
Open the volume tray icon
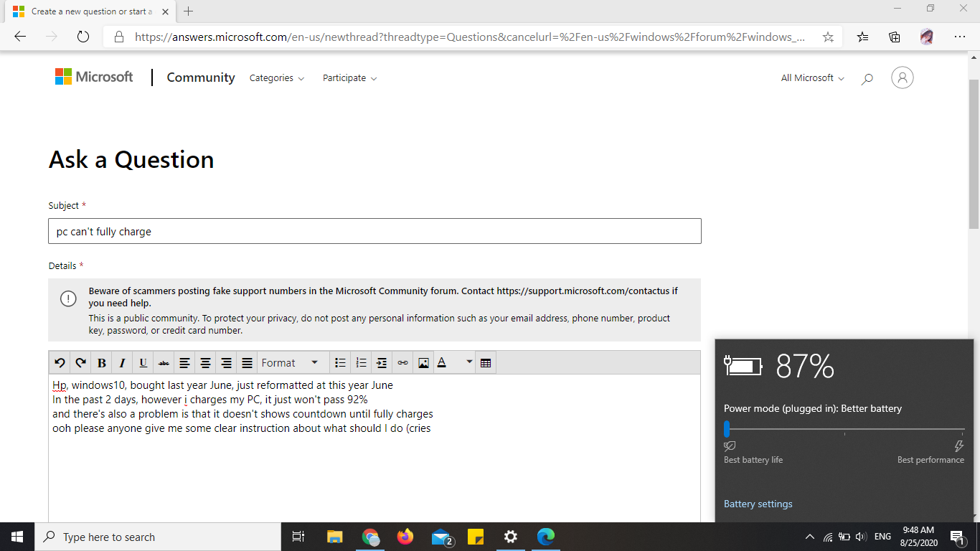tap(862, 537)
